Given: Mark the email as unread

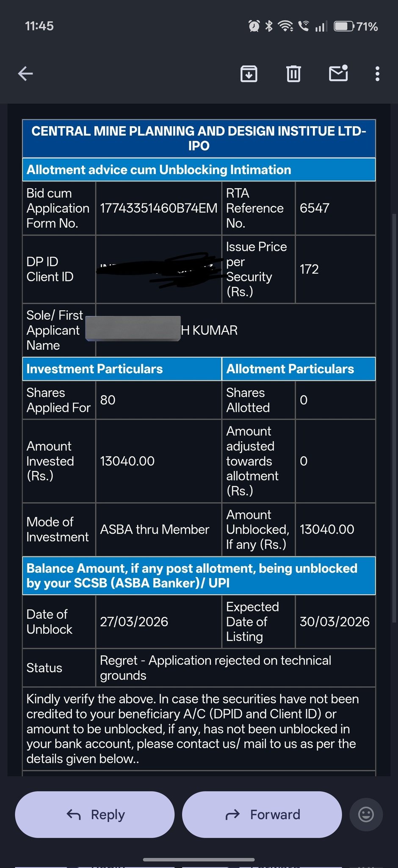Looking at the screenshot, I should pyautogui.click(x=338, y=73).
